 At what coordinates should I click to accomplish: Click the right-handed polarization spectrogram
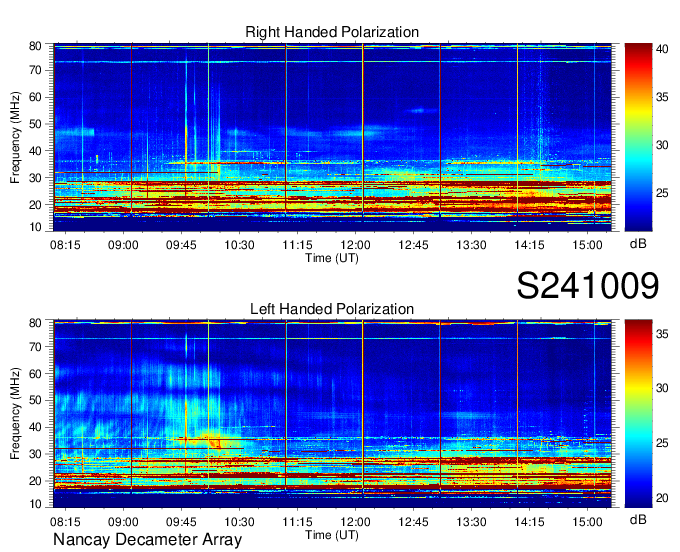[x=332, y=137]
